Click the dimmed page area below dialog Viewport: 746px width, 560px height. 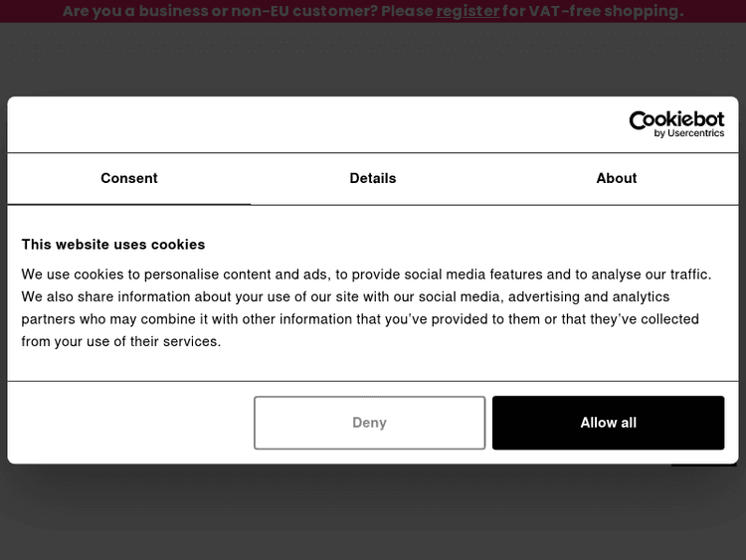tap(373, 512)
